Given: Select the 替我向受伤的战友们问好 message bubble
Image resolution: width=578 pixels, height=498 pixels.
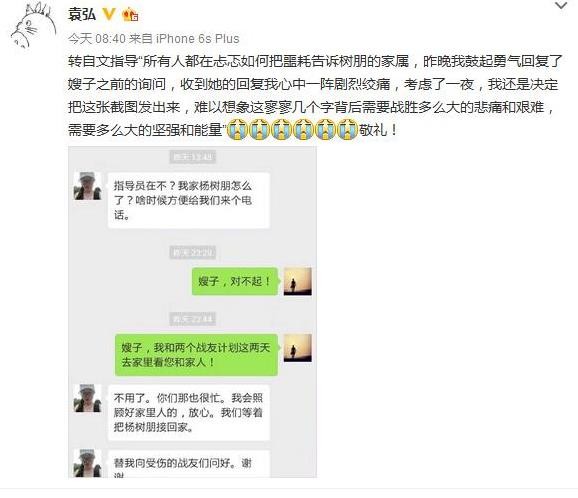Looking at the screenshot, I should [x=189, y=464].
